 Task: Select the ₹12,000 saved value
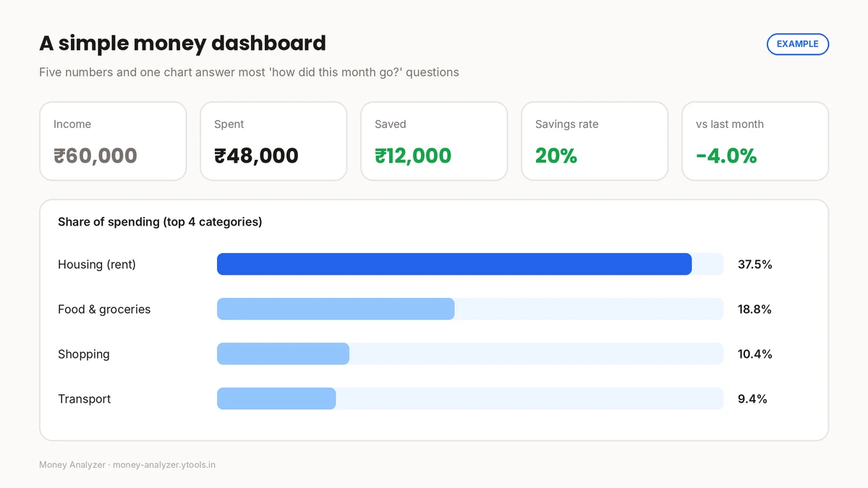click(413, 155)
